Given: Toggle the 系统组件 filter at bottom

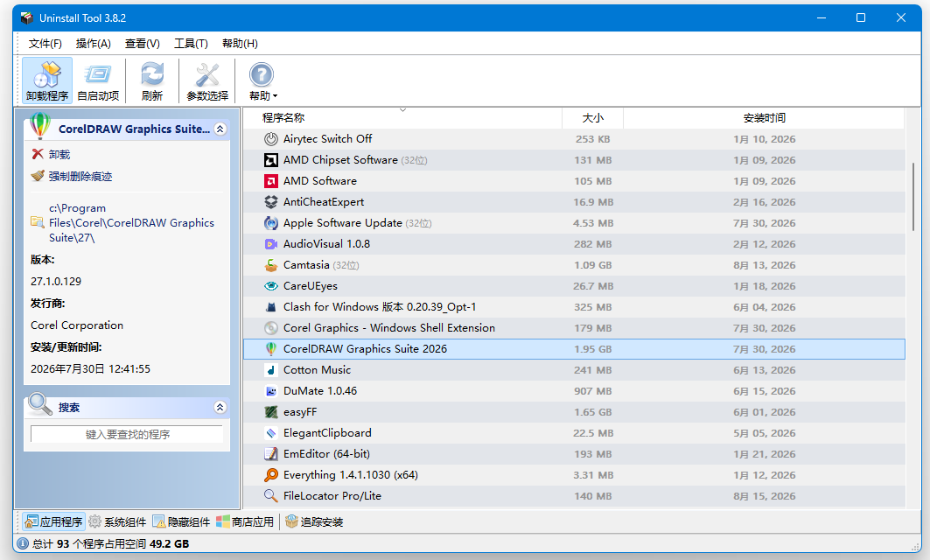Looking at the screenshot, I should click(x=117, y=522).
